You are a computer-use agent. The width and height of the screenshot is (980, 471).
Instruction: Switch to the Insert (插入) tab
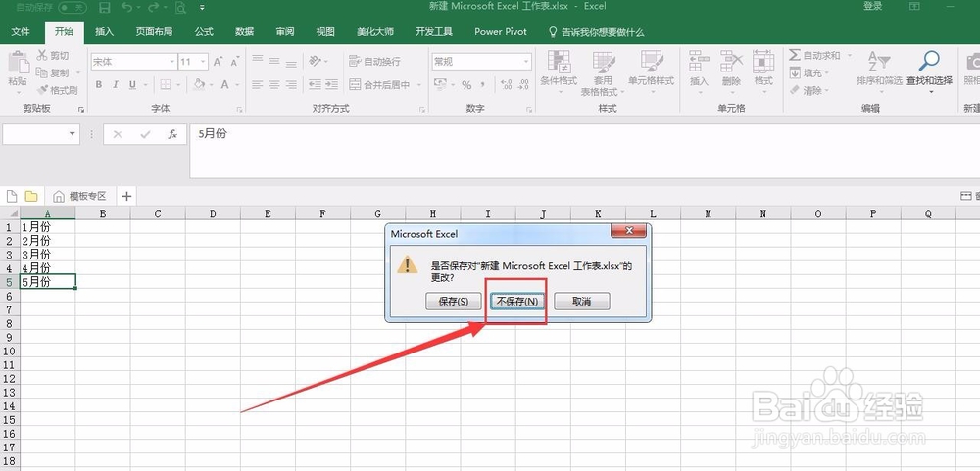(105, 32)
